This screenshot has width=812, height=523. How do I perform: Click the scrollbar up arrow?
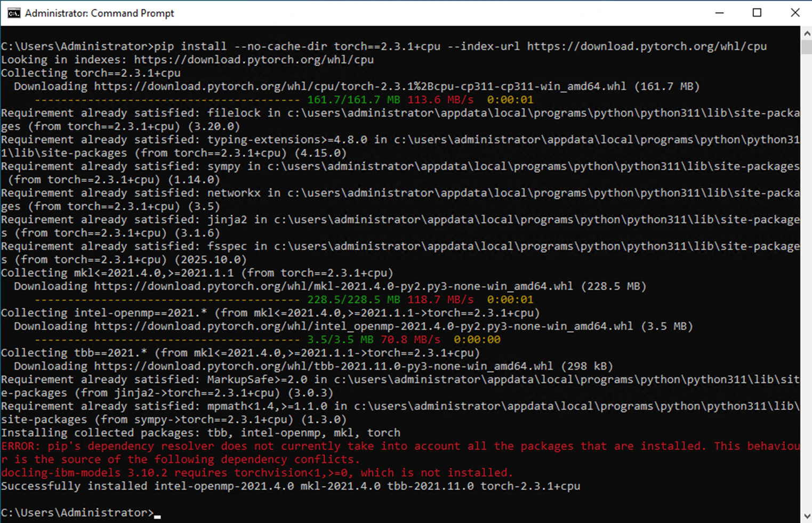pyautogui.click(x=806, y=33)
